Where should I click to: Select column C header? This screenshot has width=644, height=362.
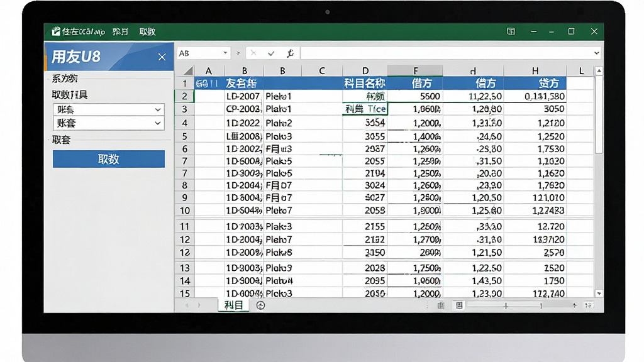pos(322,71)
